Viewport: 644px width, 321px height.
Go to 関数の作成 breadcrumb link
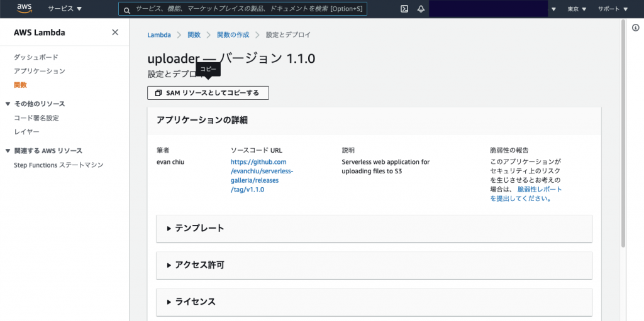pos(233,35)
